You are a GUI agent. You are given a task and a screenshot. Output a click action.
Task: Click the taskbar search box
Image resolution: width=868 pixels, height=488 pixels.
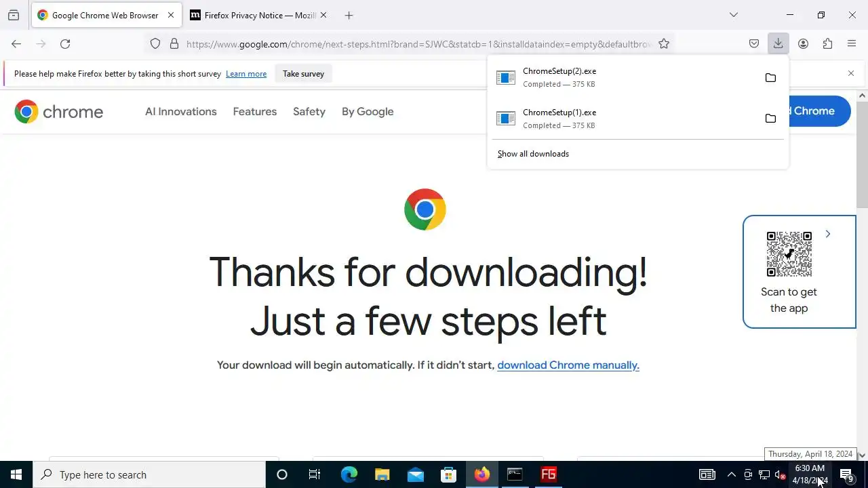click(149, 474)
